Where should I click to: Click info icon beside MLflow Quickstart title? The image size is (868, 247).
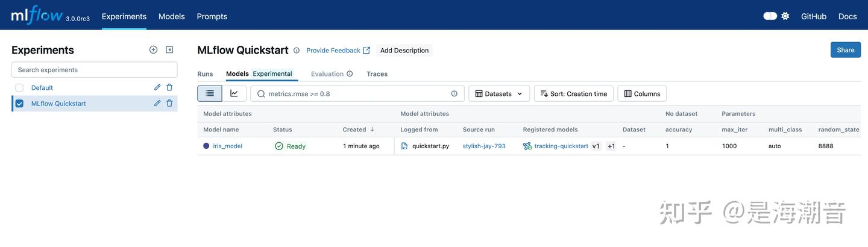(x=297, y=51)
